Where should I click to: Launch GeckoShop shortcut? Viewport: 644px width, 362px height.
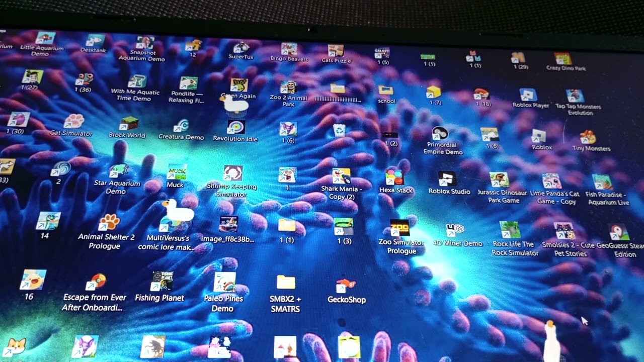[345, 285]
